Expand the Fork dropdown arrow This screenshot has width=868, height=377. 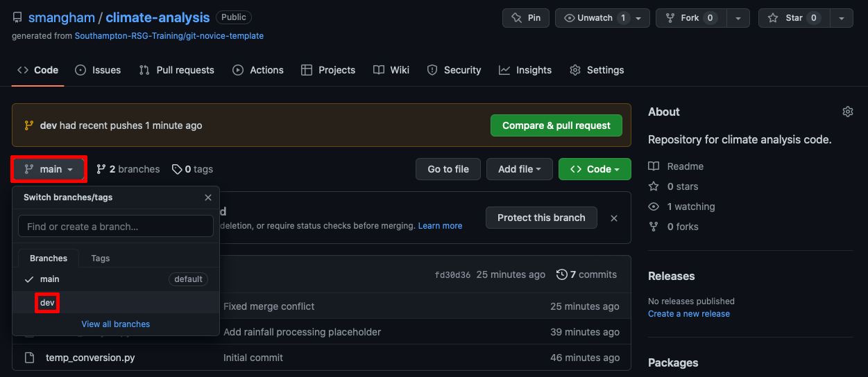click(738, 18)
